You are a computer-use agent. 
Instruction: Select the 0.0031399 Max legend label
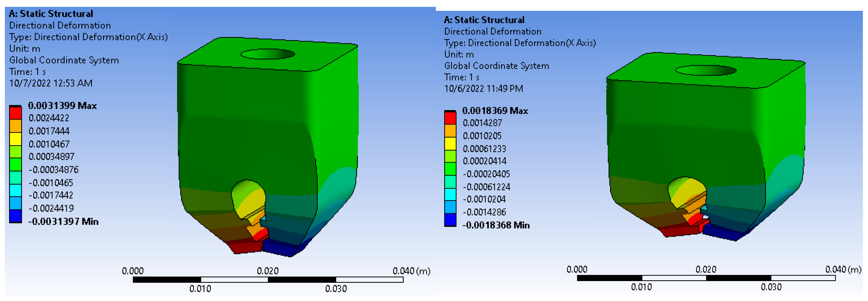[62, 105]
